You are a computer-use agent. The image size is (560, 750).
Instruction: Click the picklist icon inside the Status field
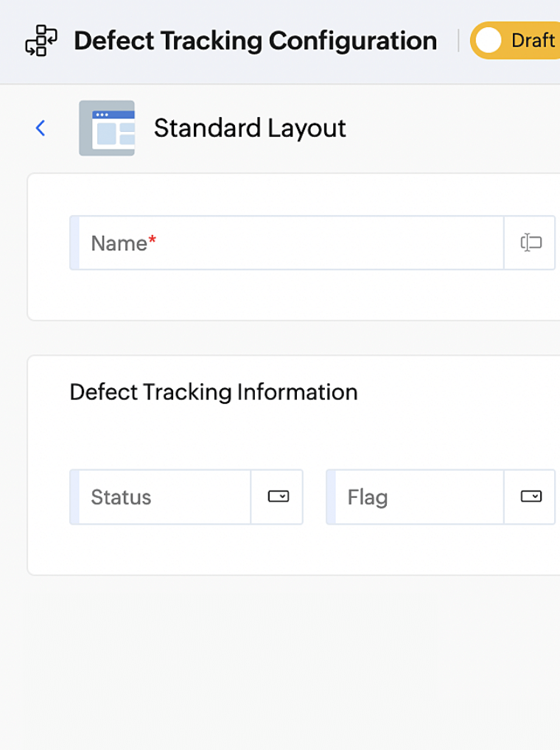click(278, 497)
